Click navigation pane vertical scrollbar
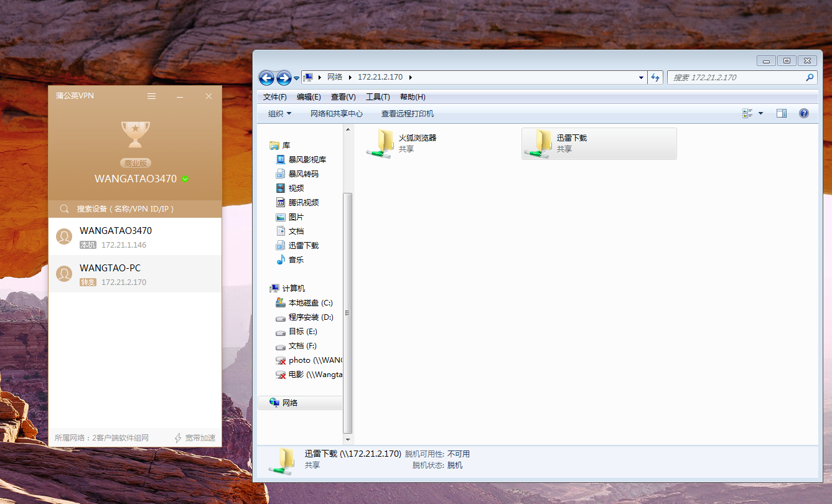This screenshot has width=832, height=504. coord(348,313)
